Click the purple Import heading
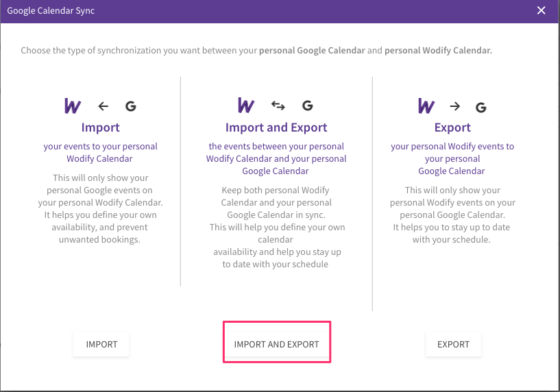Image resolution: width=560 pixels, height=392 pixels. pyautogui.click(x=100, y=127)
